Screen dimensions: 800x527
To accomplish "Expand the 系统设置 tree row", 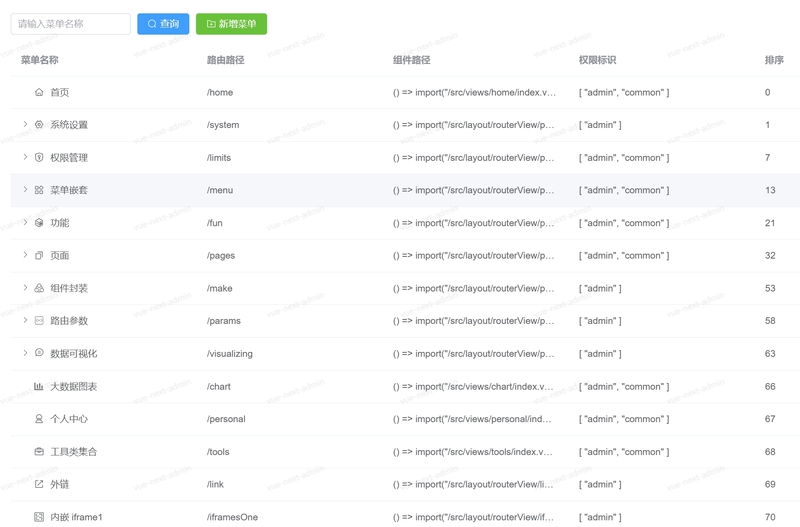I will (x=25, y=124).
